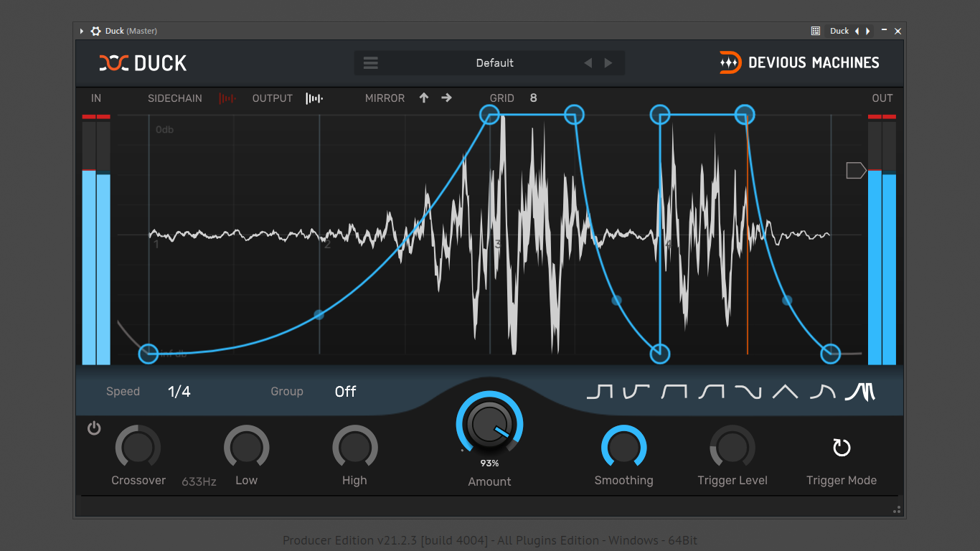980x551 pixels.
Task: Click the Crossover knob
Action: coord(138,448)
